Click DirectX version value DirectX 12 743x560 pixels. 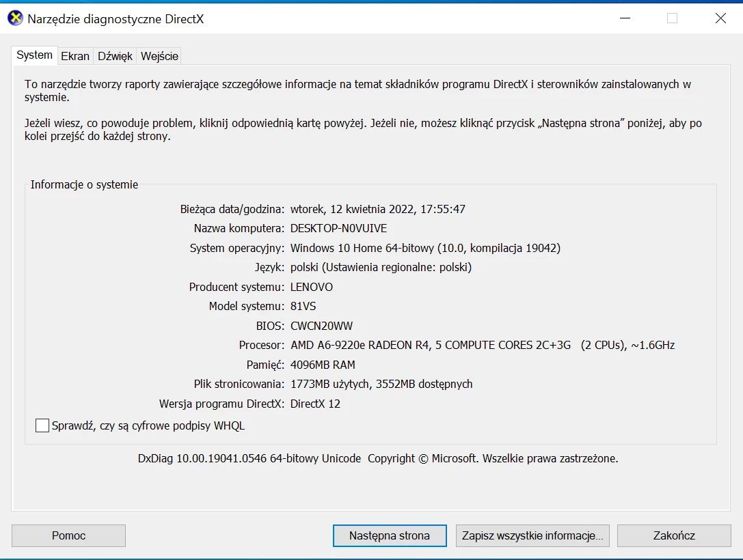315,404
